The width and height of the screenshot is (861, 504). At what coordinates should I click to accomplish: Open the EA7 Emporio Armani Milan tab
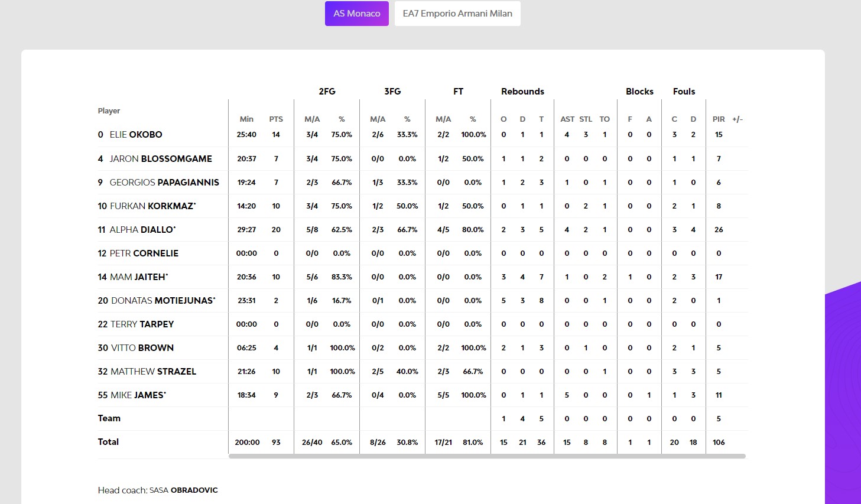[457, 14]
